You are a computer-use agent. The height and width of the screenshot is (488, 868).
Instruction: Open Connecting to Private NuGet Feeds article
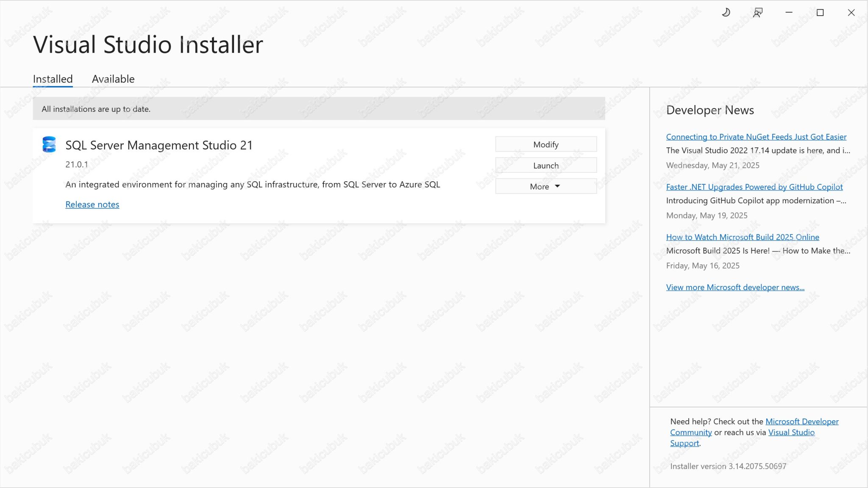(x=756, y=136)
